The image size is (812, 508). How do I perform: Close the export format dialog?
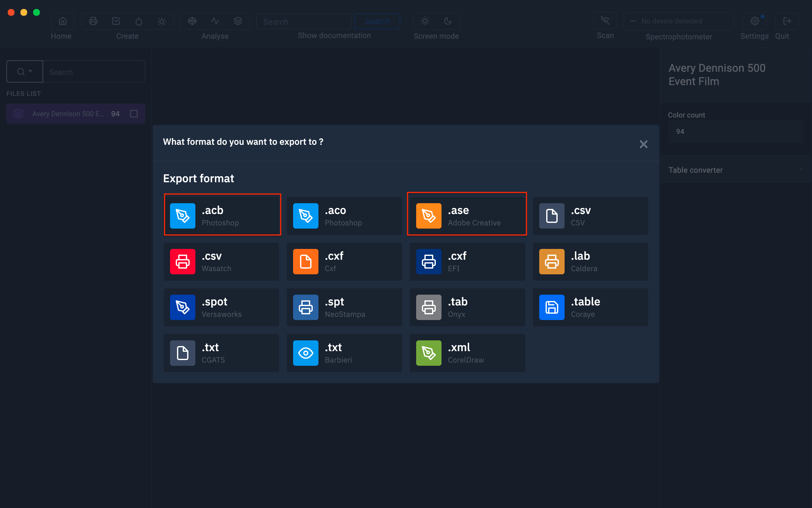click(643, 144)
